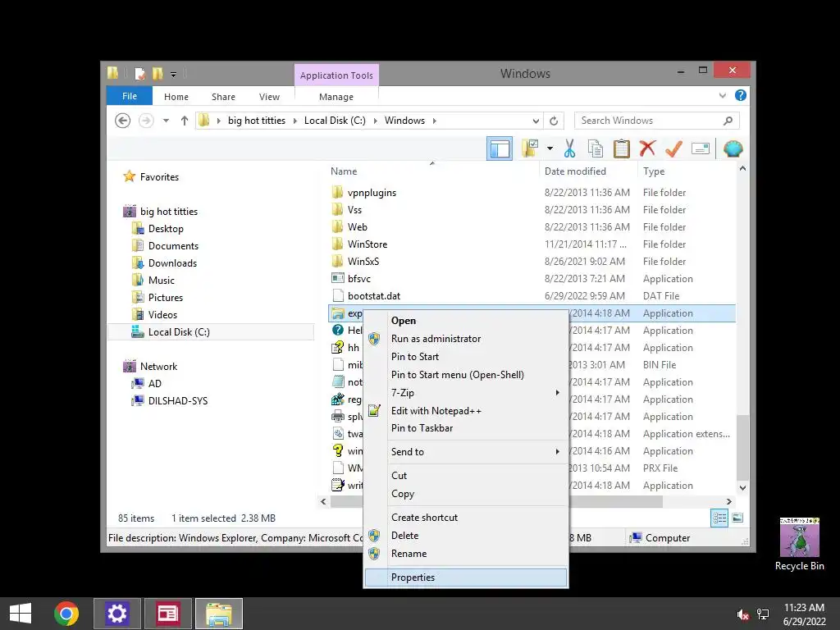This screenshot has width=840, height=630.
Task: Open Properties from the context menu
Action: coord(466,577)
